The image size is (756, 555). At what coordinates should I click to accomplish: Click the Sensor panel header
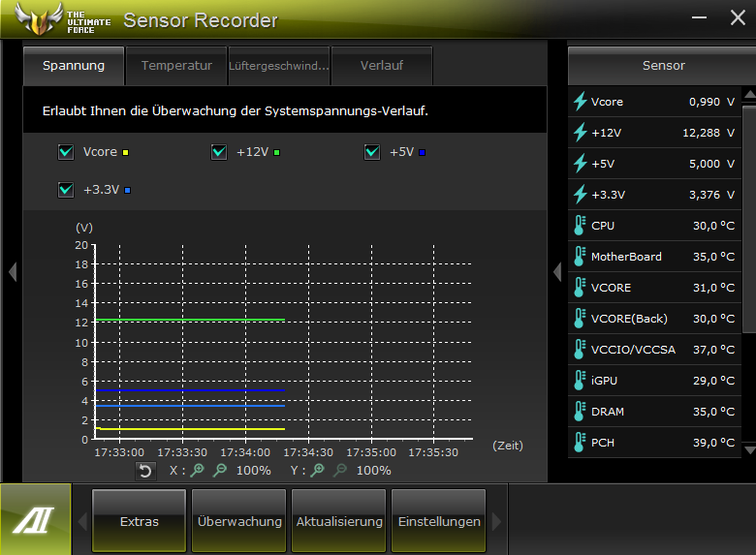663,66
